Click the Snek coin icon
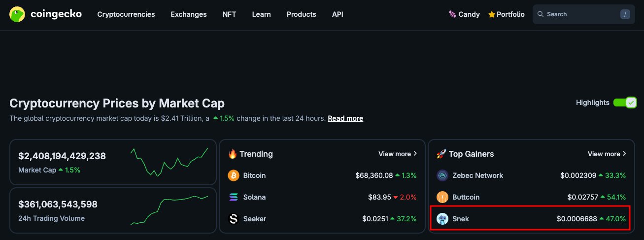The height and width of the screenshot is (240, 644). 442,219
